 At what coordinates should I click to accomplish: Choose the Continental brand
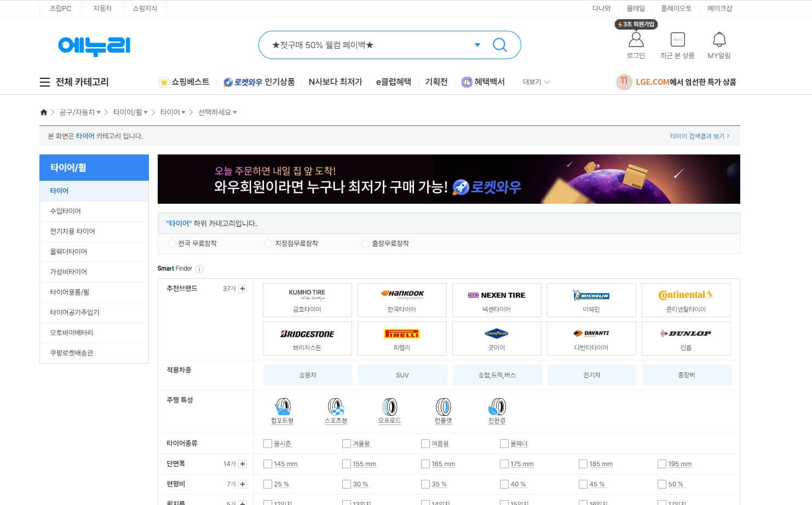(x=686, y=300)
